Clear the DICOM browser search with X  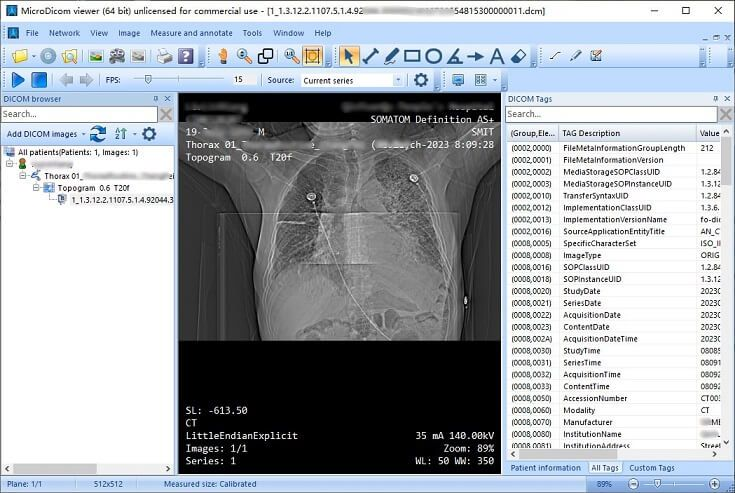click(166, 114)
